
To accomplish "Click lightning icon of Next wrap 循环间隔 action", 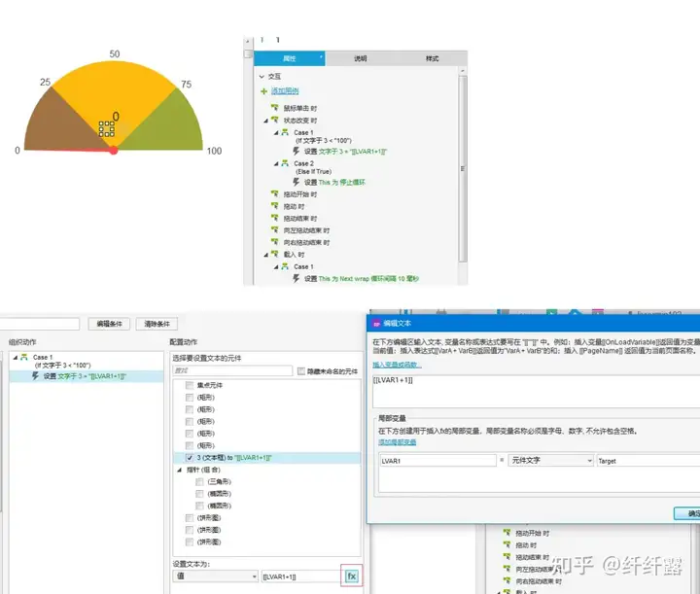I will pos(296,278).
